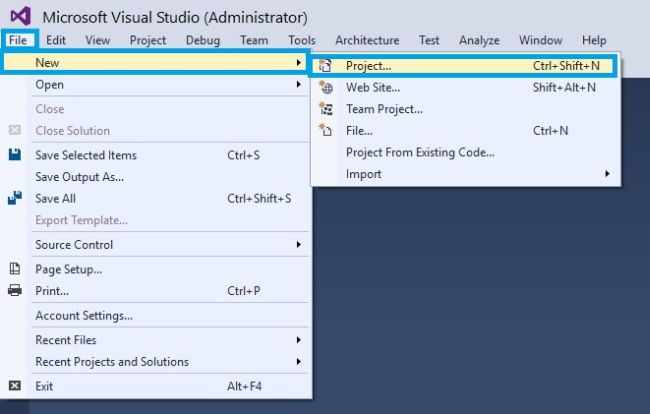The height and width of the screenshot is (414, 650).
Task: Click the Save All disks icon
Action: click(15, 198)
